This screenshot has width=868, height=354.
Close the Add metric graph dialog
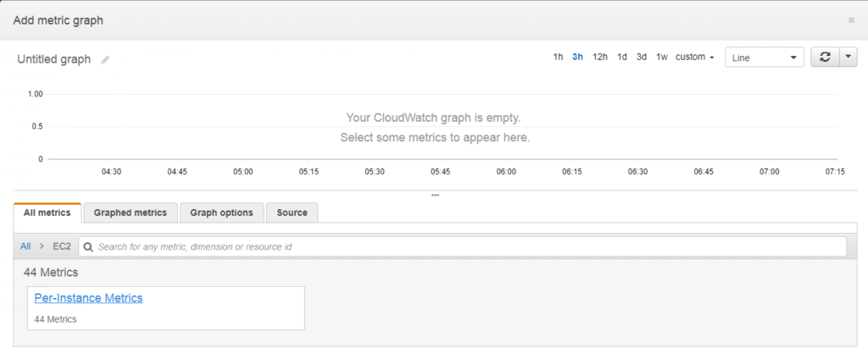851,20
